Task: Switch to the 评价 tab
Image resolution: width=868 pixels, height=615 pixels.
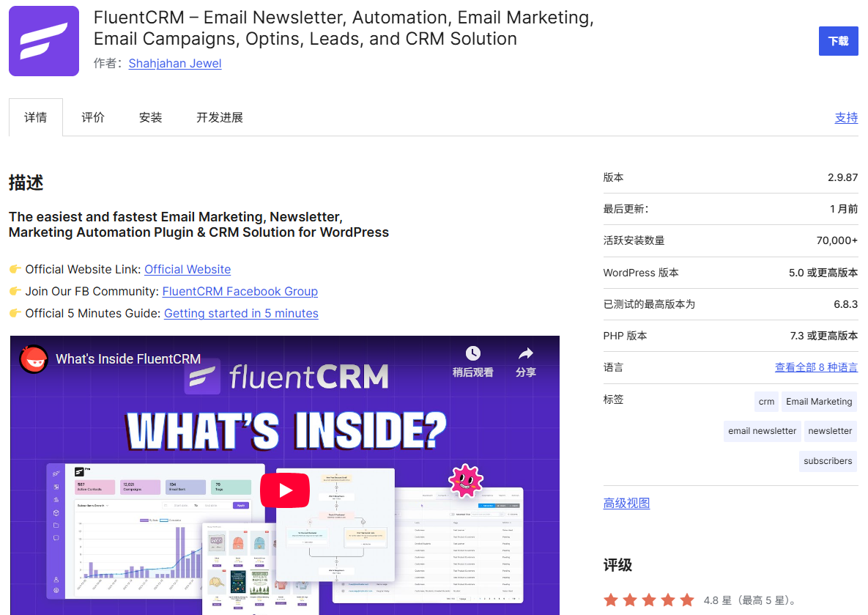Action: tap(93, 117)
